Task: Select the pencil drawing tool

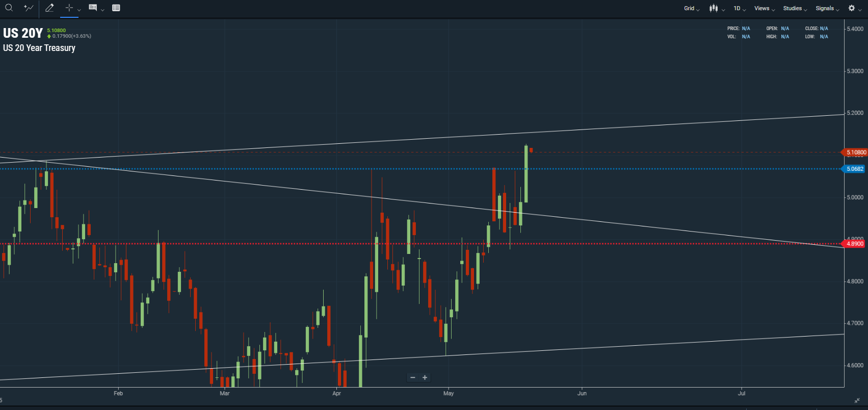Action: 49,8
